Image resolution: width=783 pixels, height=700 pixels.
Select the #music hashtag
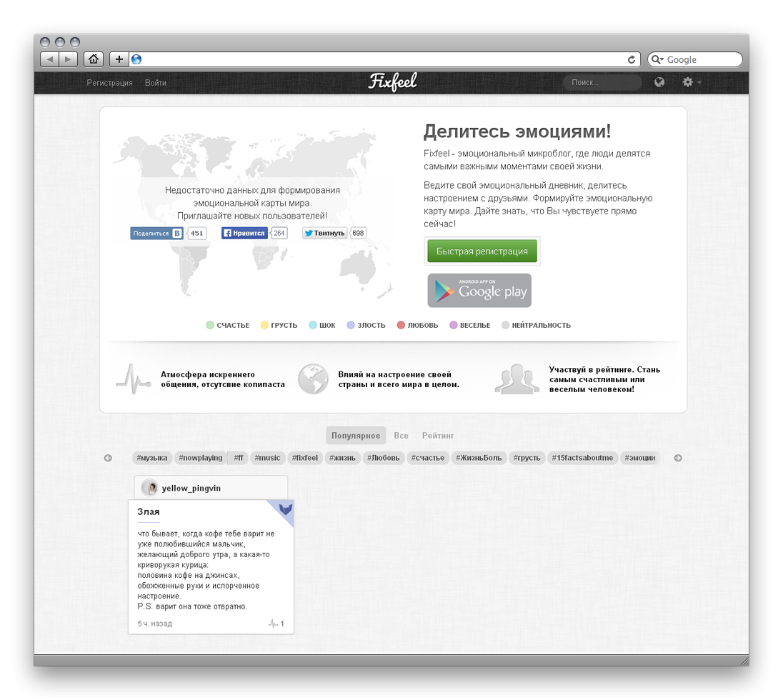click(268, 458)
